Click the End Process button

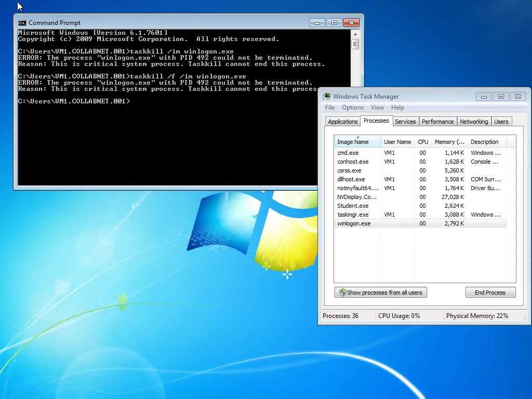coord(490,292)
